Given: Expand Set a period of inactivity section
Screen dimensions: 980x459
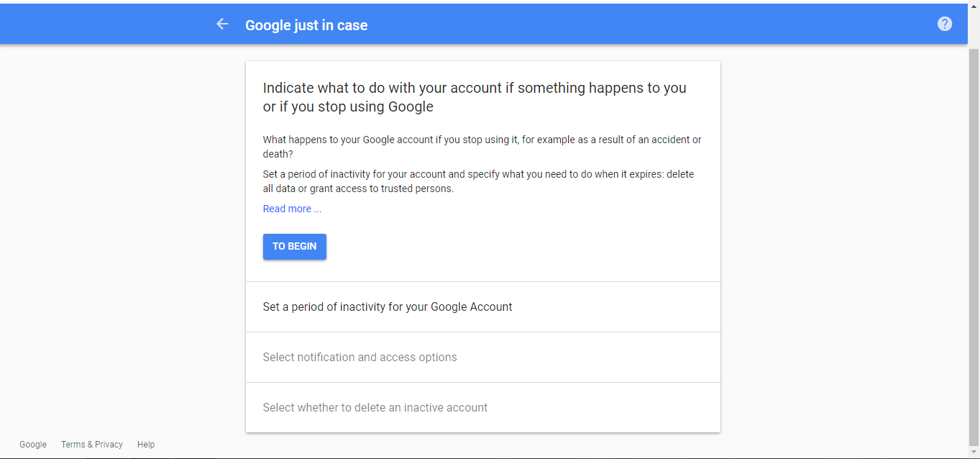Looking at the screenshot, I should (483, 306).
